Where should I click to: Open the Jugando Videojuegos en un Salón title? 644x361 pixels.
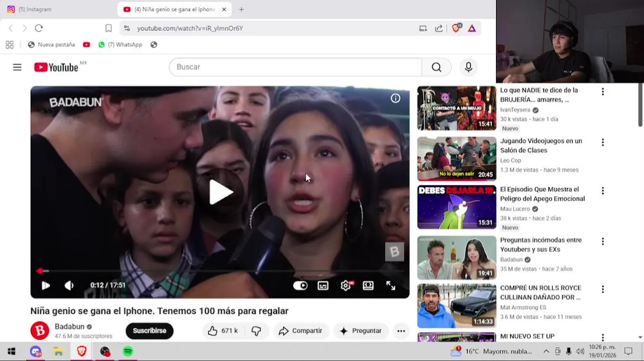click(541, 145)
